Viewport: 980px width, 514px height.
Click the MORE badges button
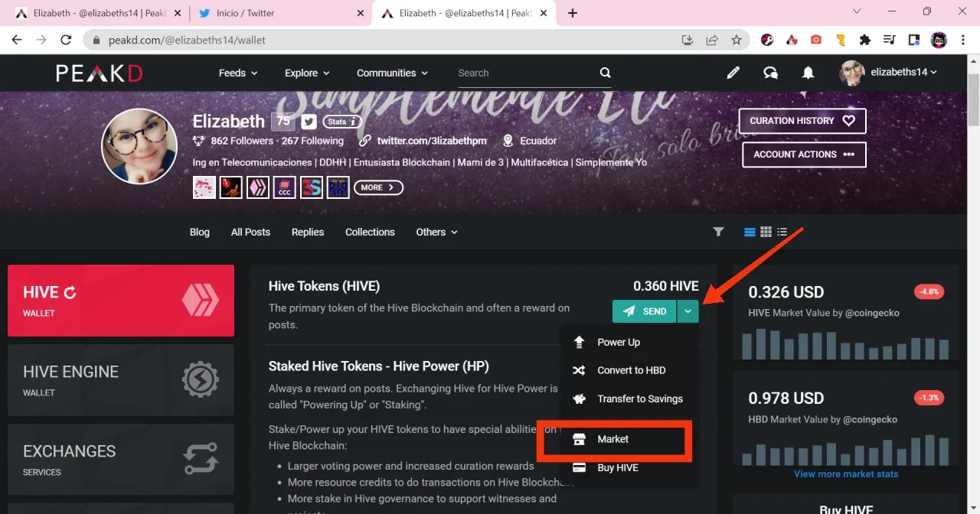click(x=378, y=187)
